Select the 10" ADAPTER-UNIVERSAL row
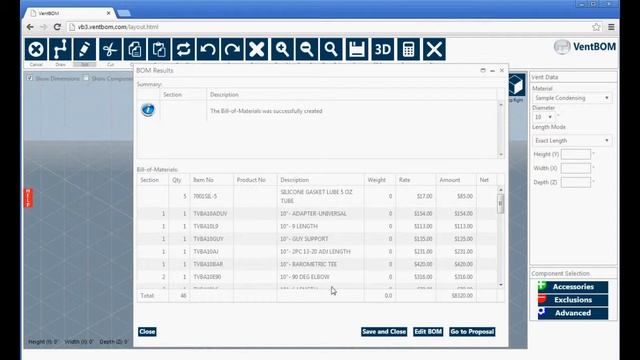This screenshot has height=360, width=640. tap(317, 213)
